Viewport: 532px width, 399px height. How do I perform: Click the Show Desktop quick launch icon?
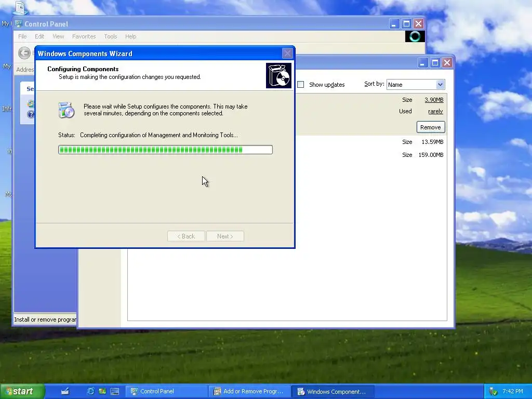pyautogui.click(x=65, y=391)
